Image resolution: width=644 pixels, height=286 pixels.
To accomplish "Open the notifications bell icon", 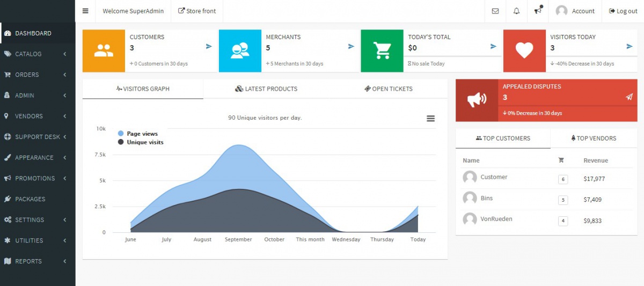I will pyautogui.click(x=516, y=11).
